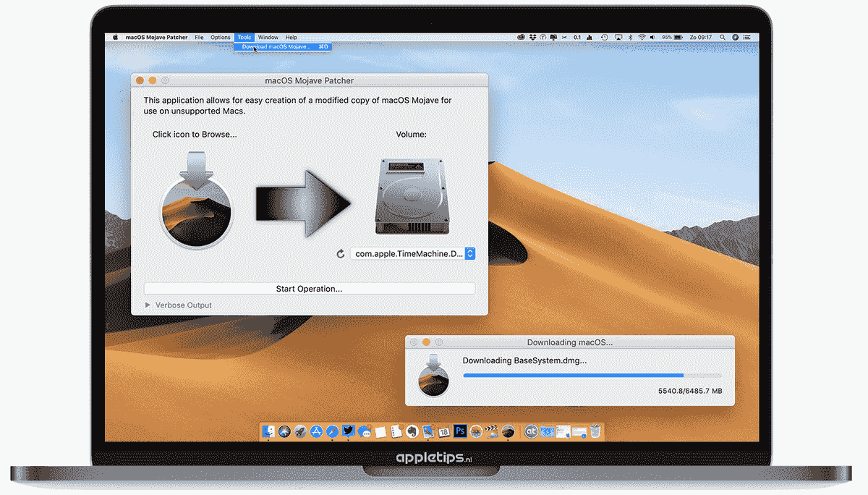Open Evernote in the Dock
The height and width of the screenshot is (495, 868).
click(x=412, y=431)
